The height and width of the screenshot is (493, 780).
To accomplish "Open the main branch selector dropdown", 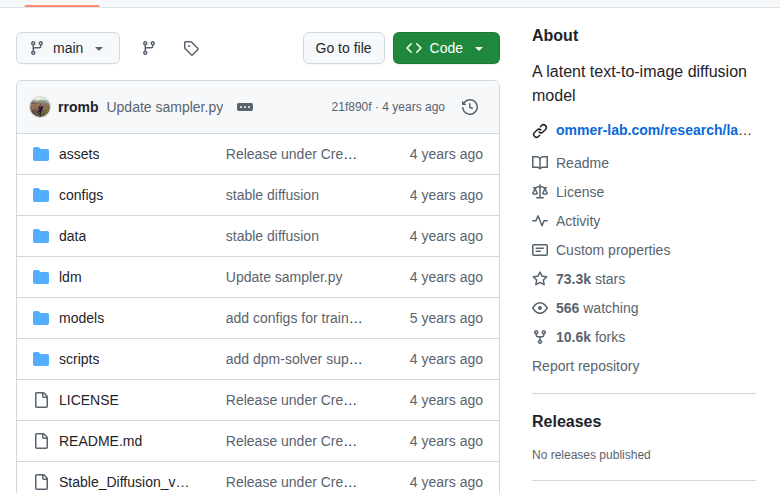I will point(68,48).
